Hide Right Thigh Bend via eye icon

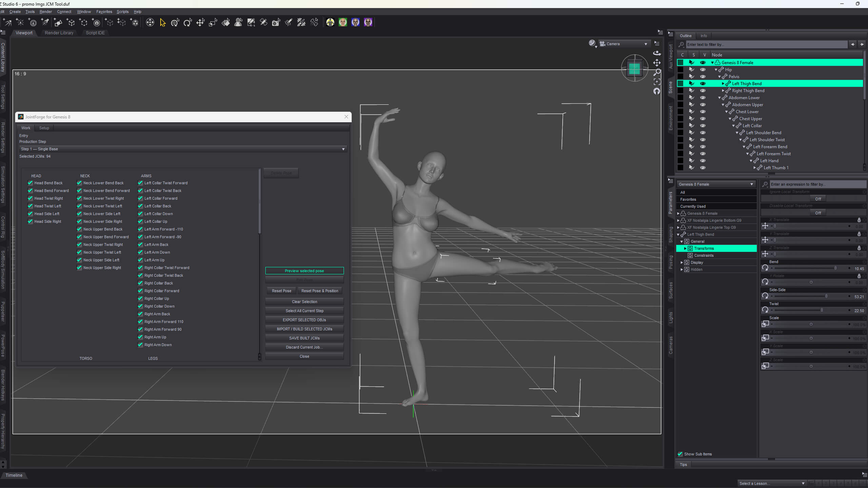703,90
